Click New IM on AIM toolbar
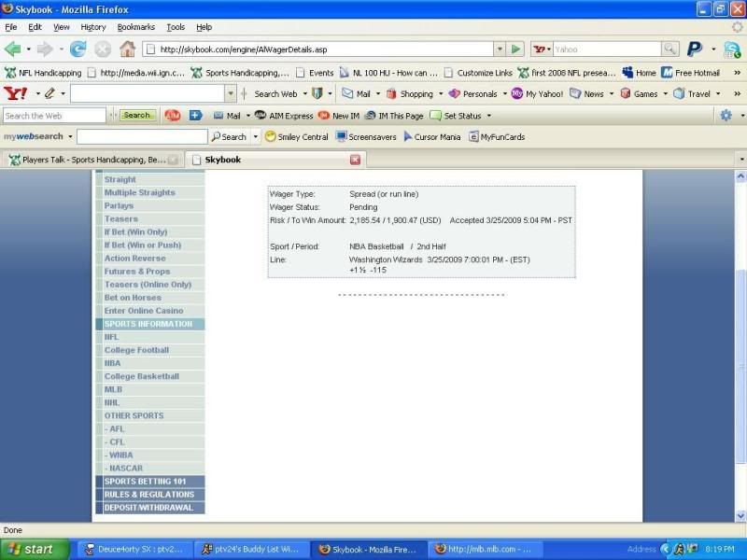This screenshot has width=747, height=560. [x=339, y=116]
